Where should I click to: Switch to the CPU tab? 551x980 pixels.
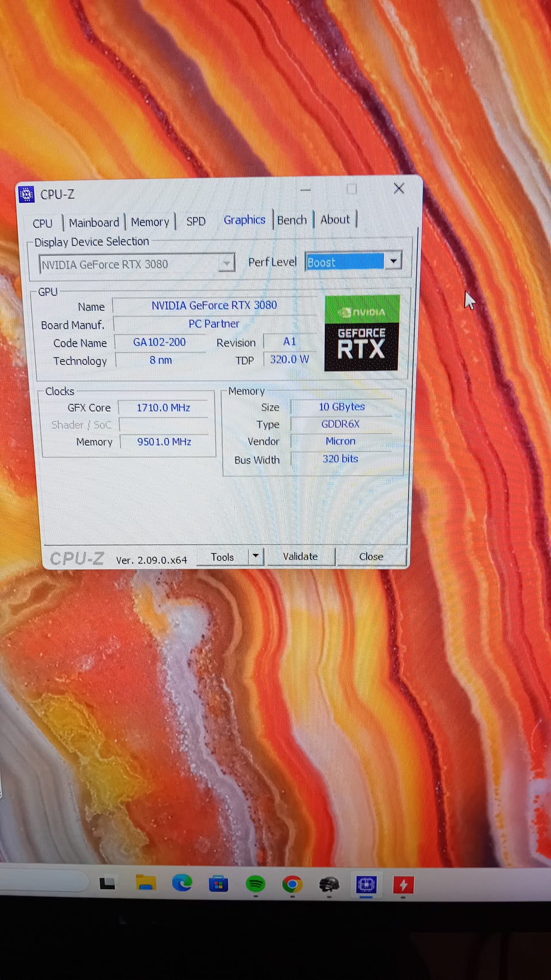point(42,223)
